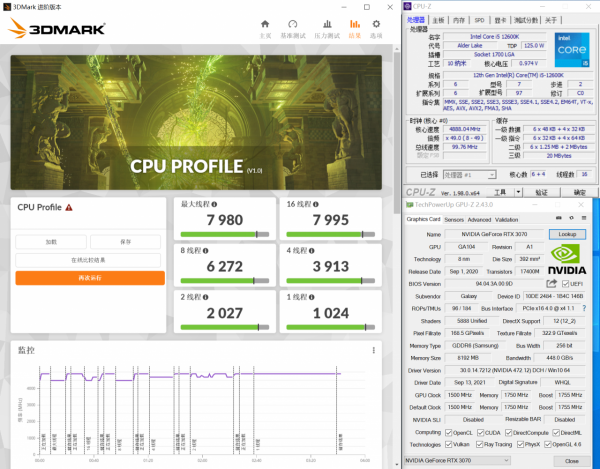600x469 pixels.
Task: Click the info icon next to 最大线程
Action: (x=214, y=204)
